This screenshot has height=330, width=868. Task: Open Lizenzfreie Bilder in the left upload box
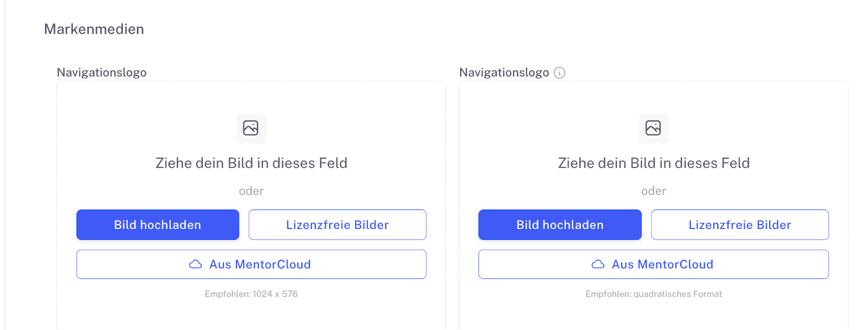(337, 225)
